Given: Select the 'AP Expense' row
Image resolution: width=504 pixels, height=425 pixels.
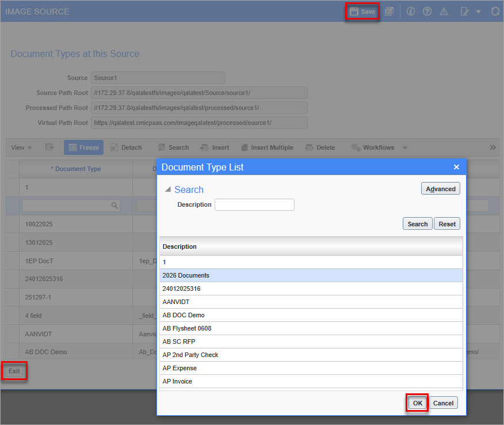Looking at the screenshot, I should tap(311, 368).
